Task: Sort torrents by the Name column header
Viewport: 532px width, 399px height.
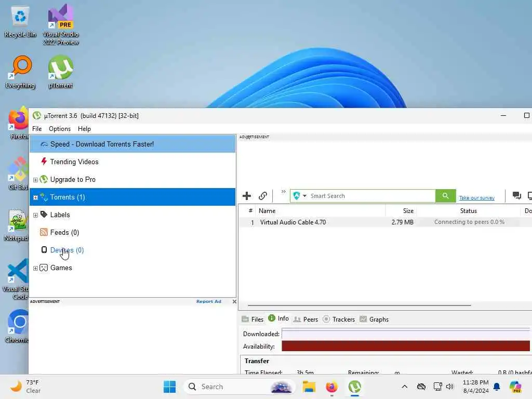Action: [321, 211]
